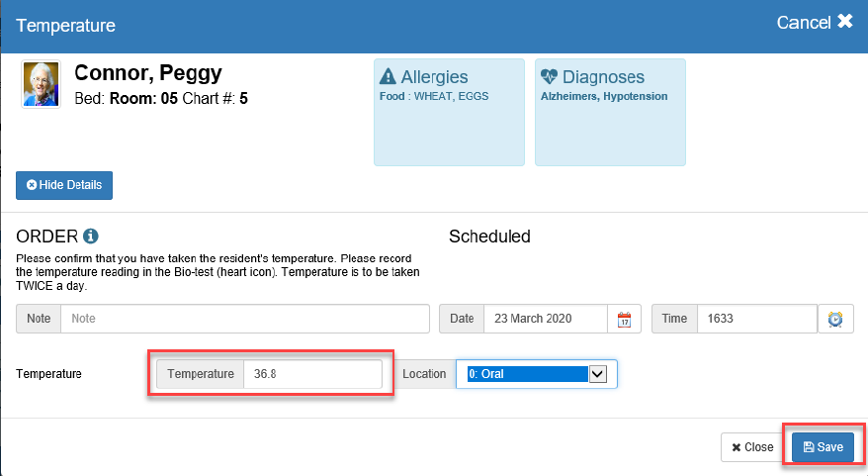Save the temperature record

823,447
